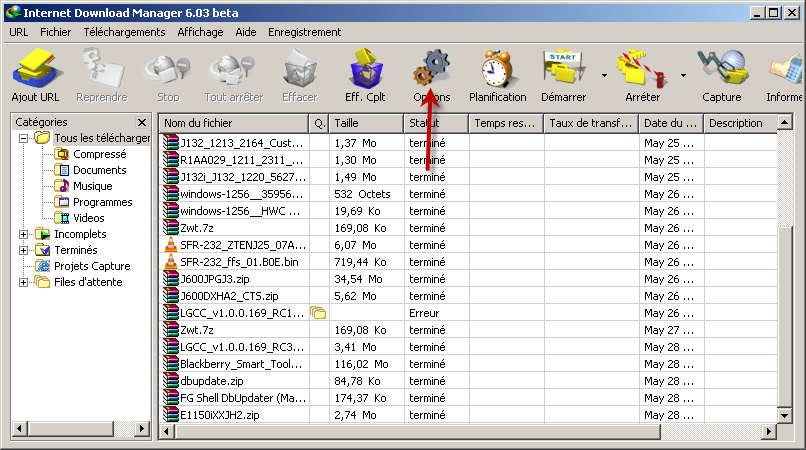Click the Arrêter queue icon
Image resolution: width=806 pixels, height=450 pixels.
click(x=643, y=68)
